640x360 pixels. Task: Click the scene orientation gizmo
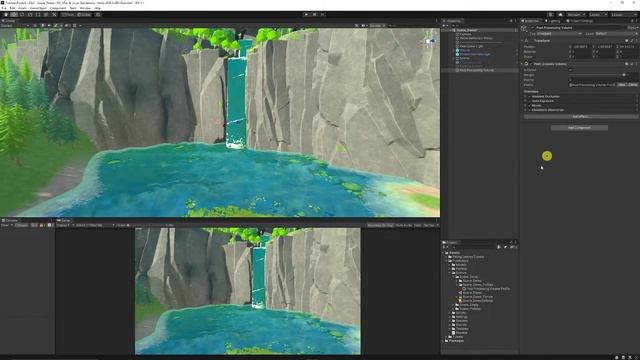430,41
